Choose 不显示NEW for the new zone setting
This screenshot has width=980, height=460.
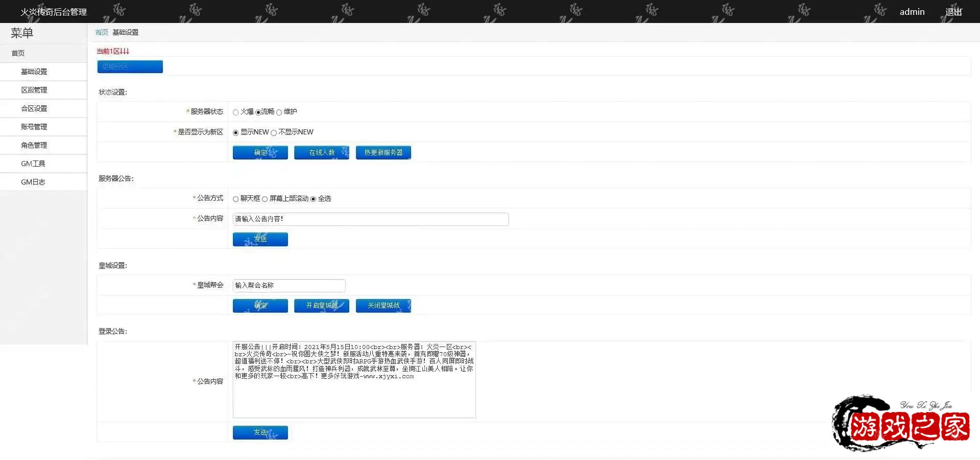(x=274, y=132)
